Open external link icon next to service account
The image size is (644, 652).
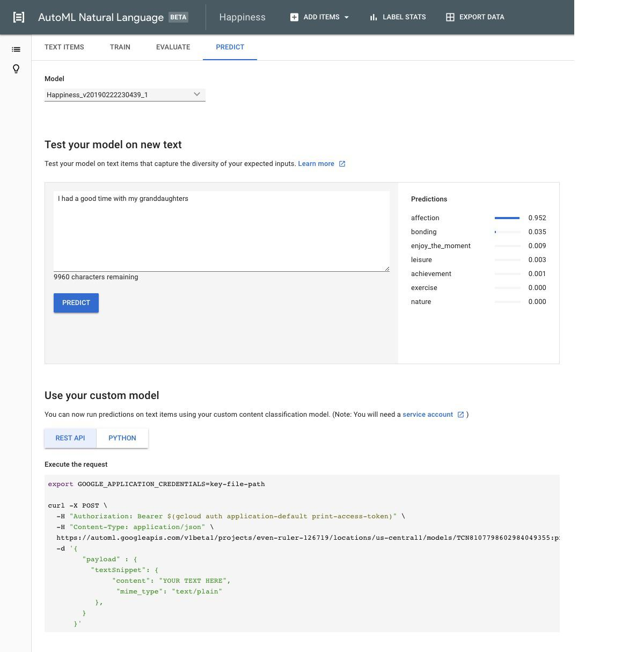click(460, 415)
